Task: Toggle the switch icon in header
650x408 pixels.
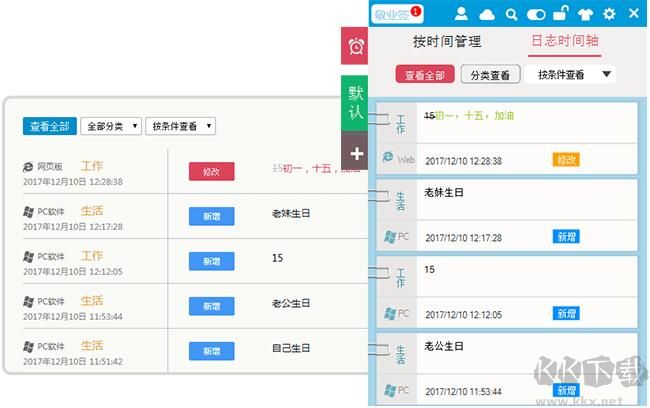Action: (x=536, y=15)
